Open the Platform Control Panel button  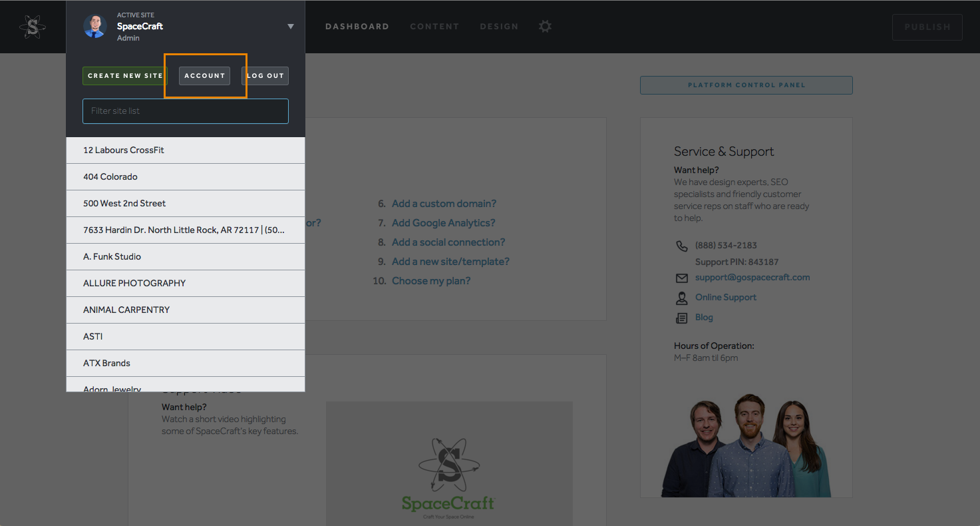[x=746, y=85]
